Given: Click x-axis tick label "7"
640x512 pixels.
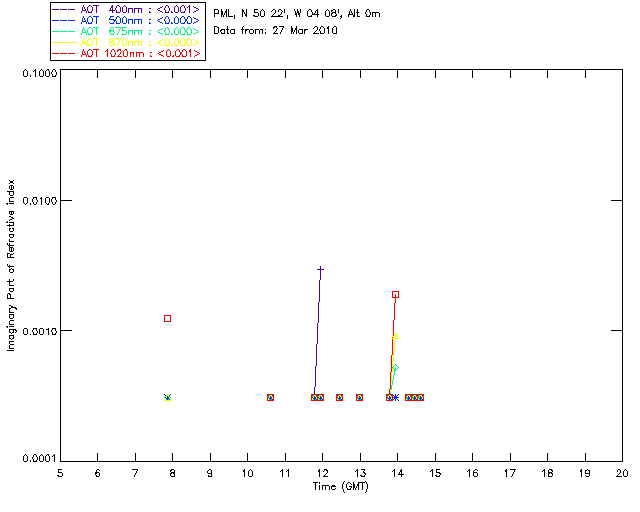Looking at the screenshot, I should click(135, 473).
